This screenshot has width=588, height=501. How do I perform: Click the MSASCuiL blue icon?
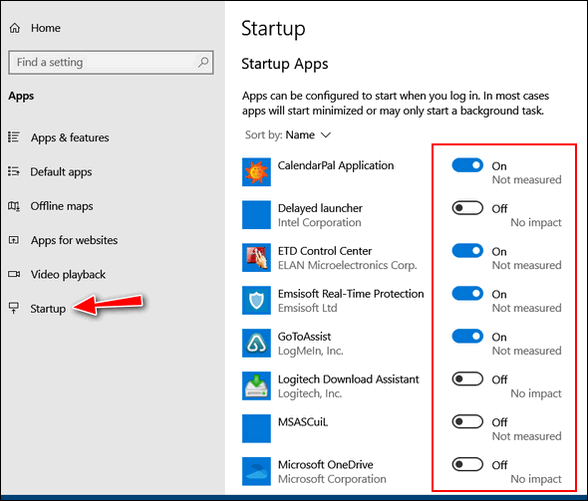[x=256, y=429]
